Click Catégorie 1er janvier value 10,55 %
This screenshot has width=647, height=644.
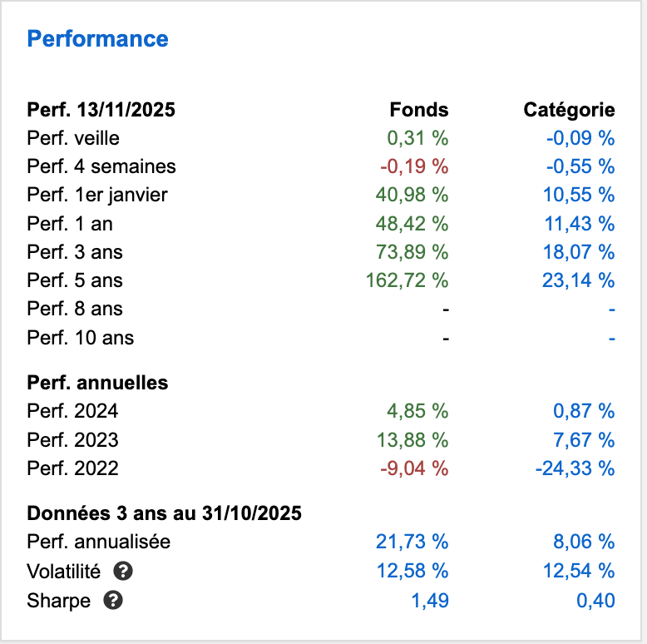click(578, 195)
